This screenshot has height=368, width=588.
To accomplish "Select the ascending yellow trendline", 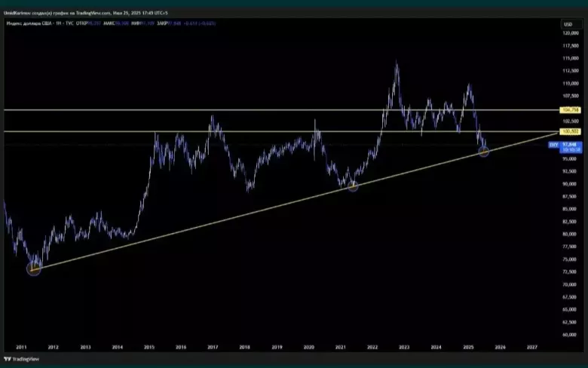I will click(226, 219).
